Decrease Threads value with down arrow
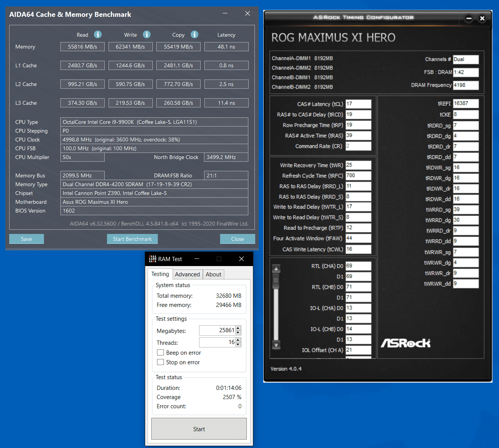This screenshot has width=499, height=448. pyautogui.click(x=238, y=344)
